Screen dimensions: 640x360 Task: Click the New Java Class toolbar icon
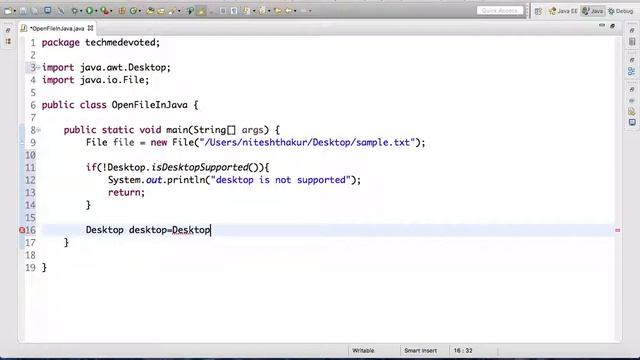pyautogui.click(x=133, y=11)
